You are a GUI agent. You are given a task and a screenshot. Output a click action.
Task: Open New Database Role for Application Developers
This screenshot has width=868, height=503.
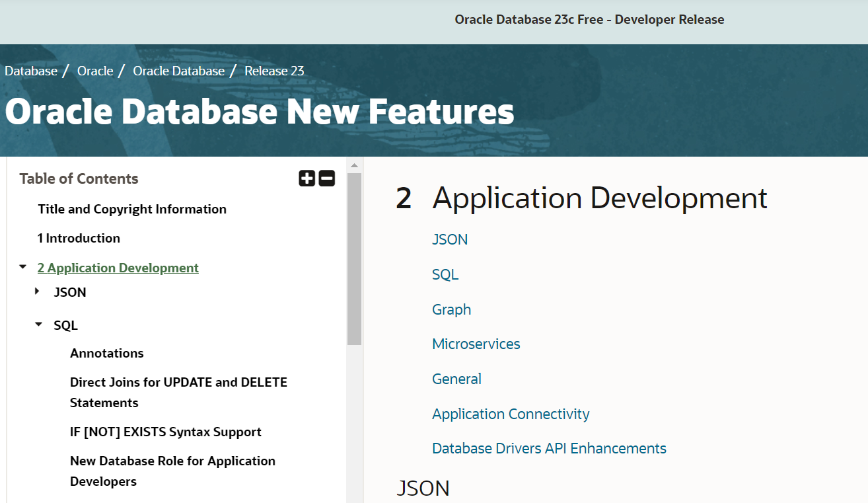(172, 471)
